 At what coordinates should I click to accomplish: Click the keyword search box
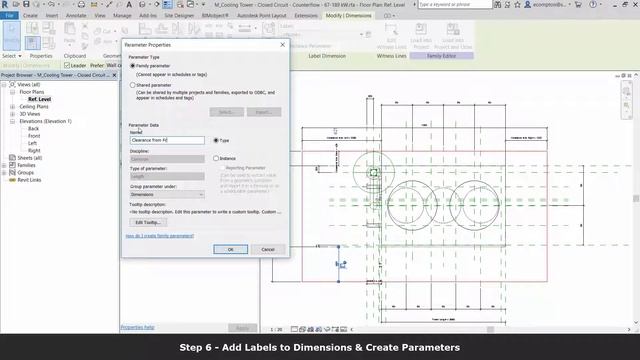(455, 4)
